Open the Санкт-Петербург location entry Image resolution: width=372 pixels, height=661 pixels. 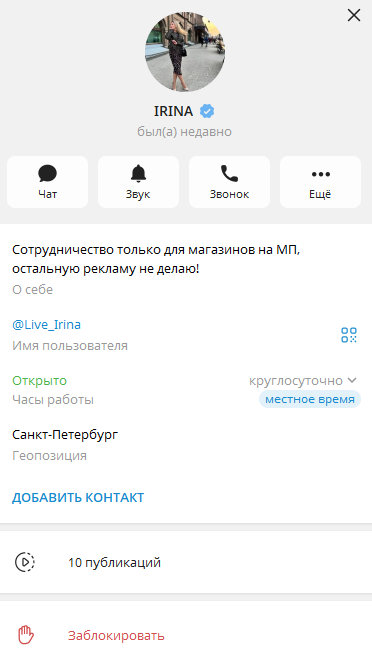[65, 434]
